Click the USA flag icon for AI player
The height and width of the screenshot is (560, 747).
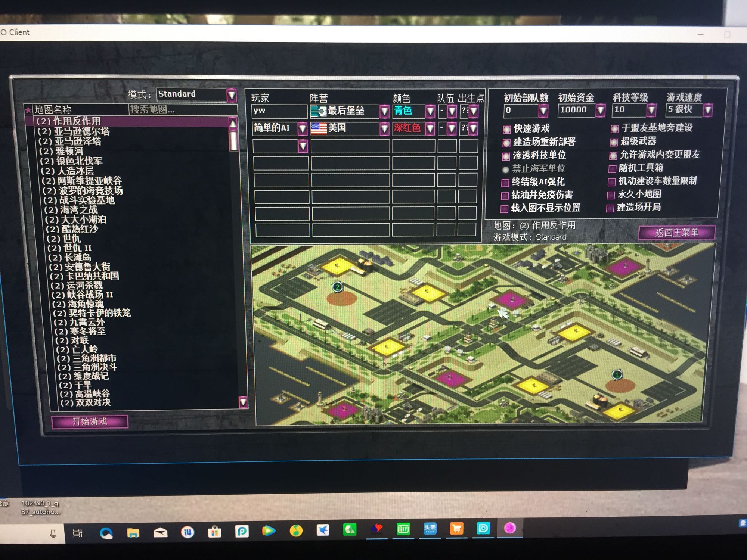click(x=319, y=128)
